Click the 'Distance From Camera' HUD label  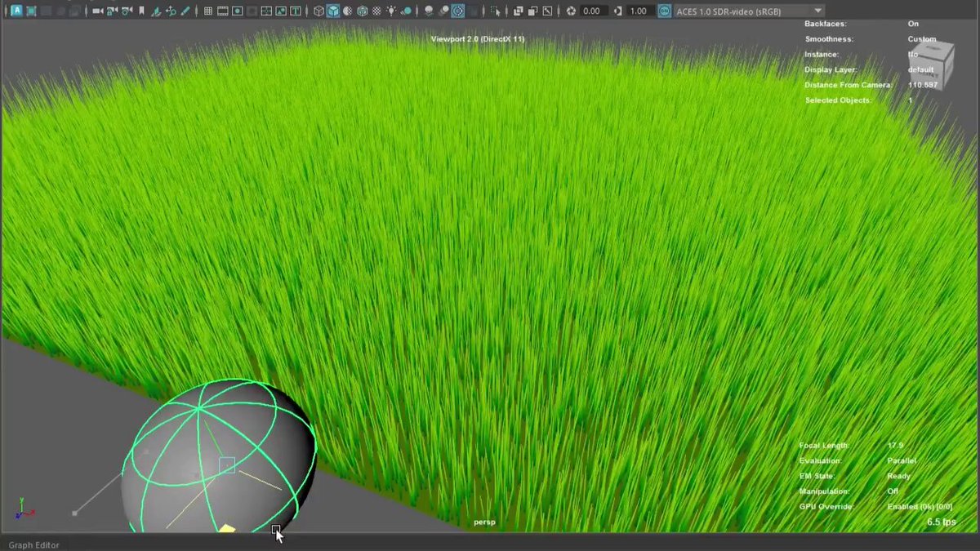coord(848,85)
